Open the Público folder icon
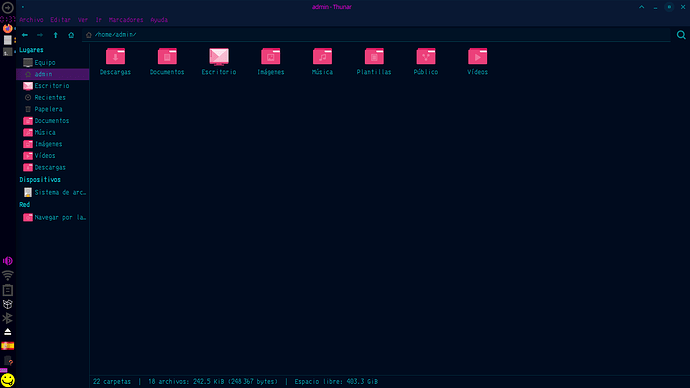Viewport: 690px width, 388px height. click(x=426, y=56)
